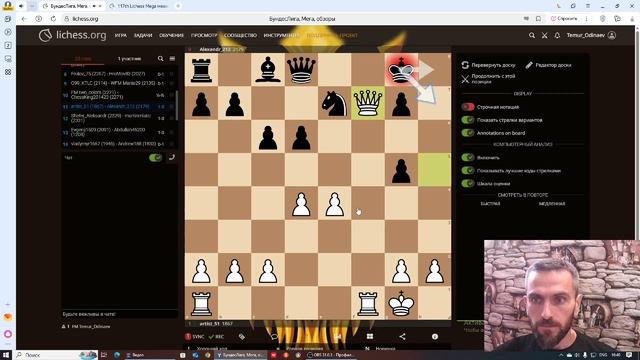The image size is (640, 360).
Task: Open the ИНСТРУМЕНТЫ menu
Action: click(282, 36)
